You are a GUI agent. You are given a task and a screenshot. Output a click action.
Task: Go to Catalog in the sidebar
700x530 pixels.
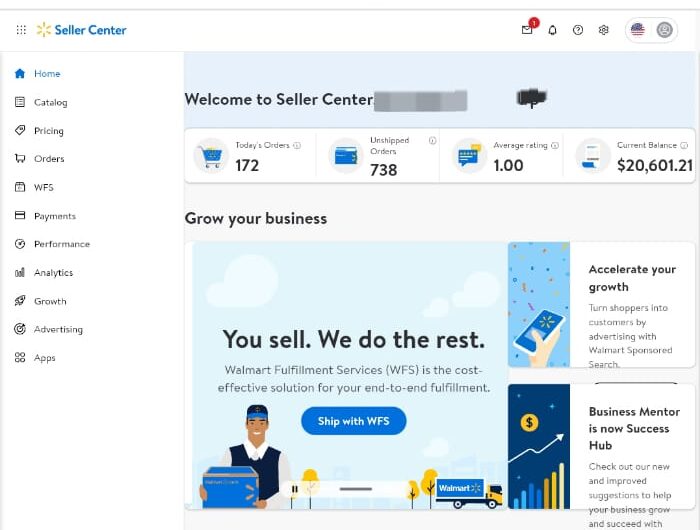pyautogui.click(x=50, y=102)
